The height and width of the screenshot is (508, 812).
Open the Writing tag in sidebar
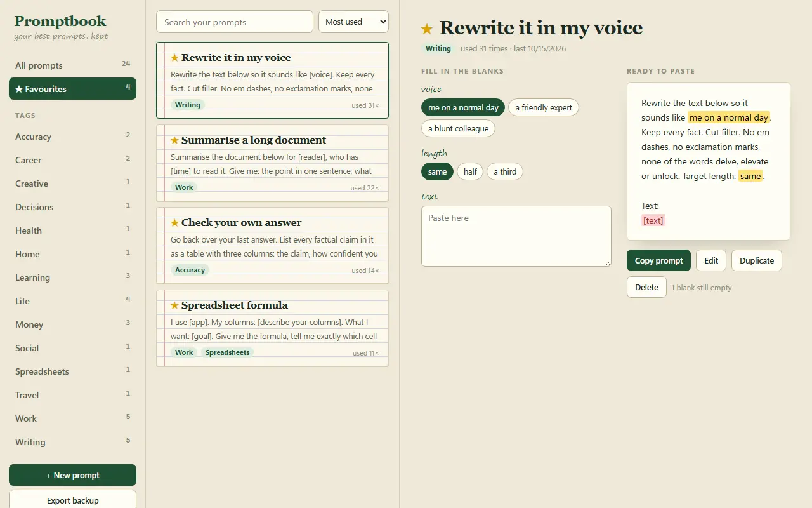72,442
